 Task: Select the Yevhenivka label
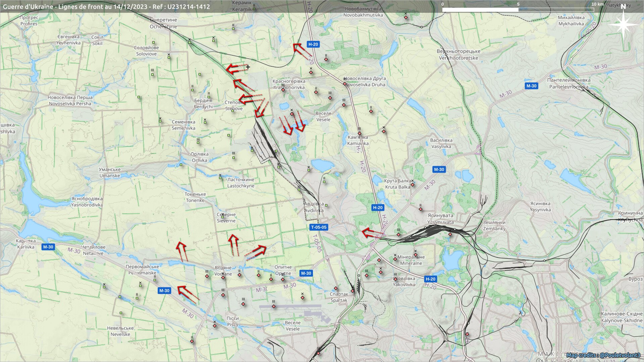point(68,40)
